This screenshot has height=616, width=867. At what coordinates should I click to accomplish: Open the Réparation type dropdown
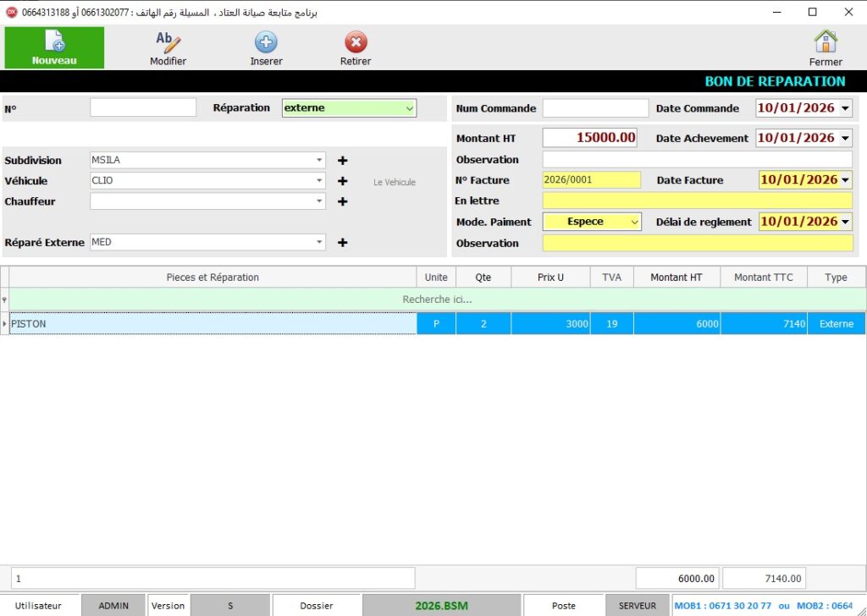point(409,108)
